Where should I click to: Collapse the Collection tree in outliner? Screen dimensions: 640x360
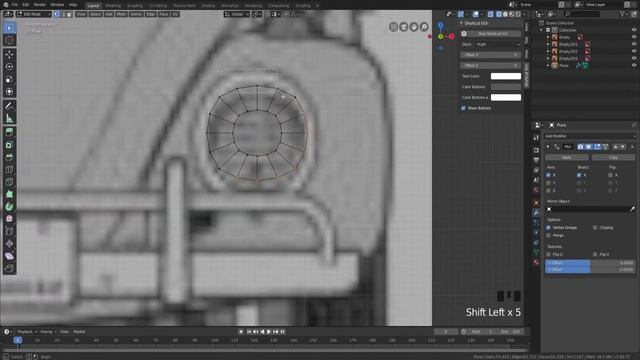click(542, 30)
